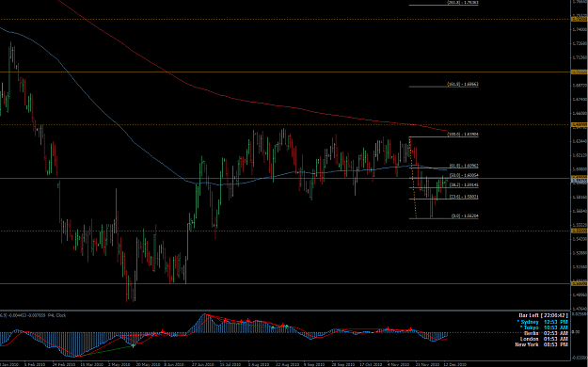Screen dimensions: 588x367
Task: Click the 17 Oct 2010 date label
Action: pyautogui.click(x=371, y=364)
